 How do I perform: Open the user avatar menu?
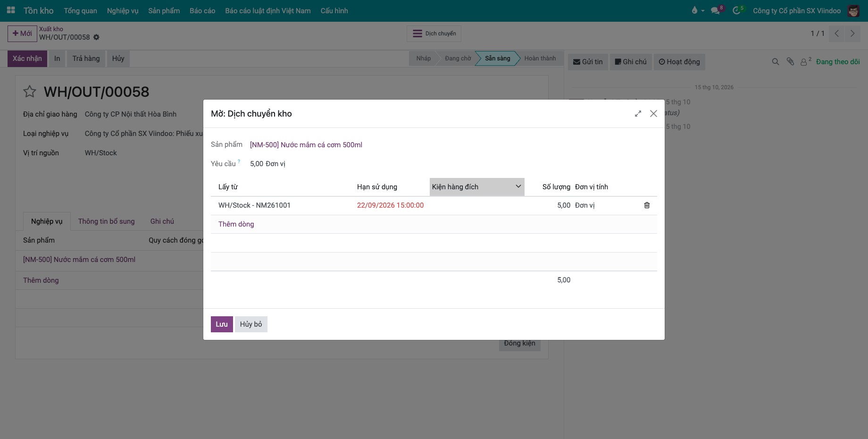853,10
